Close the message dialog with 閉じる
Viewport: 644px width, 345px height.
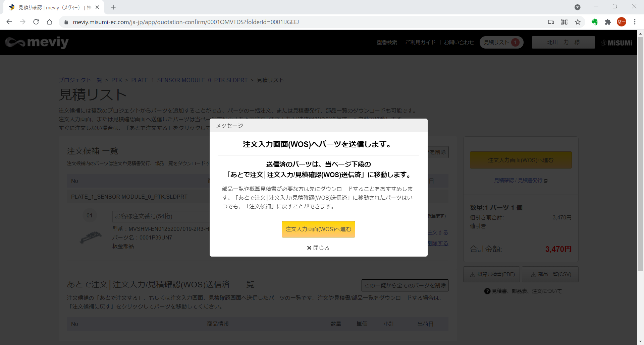click(x=318, y=248)
